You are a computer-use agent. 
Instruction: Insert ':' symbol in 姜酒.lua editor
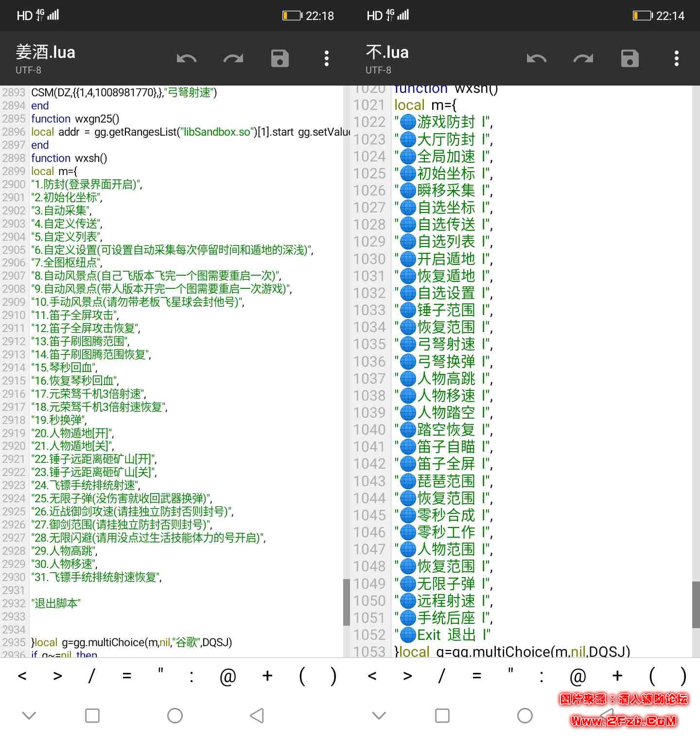[x=192, y=676]
